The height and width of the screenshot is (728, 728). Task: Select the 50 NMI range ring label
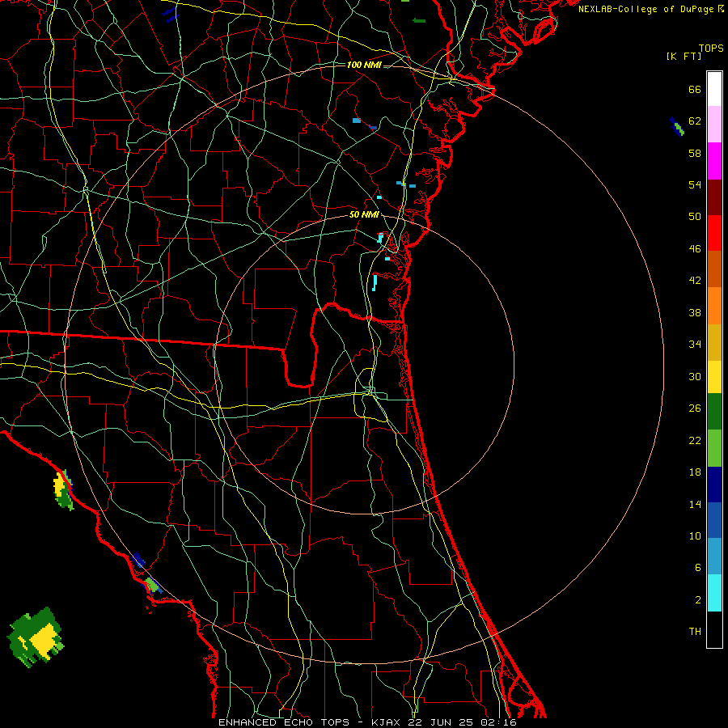364,214
